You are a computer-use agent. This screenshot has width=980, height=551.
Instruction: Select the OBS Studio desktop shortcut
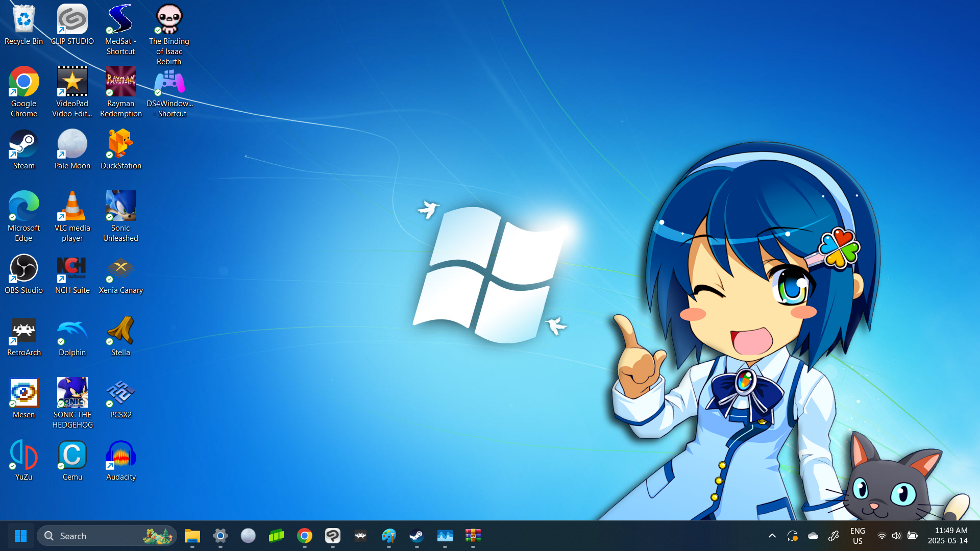23,274
